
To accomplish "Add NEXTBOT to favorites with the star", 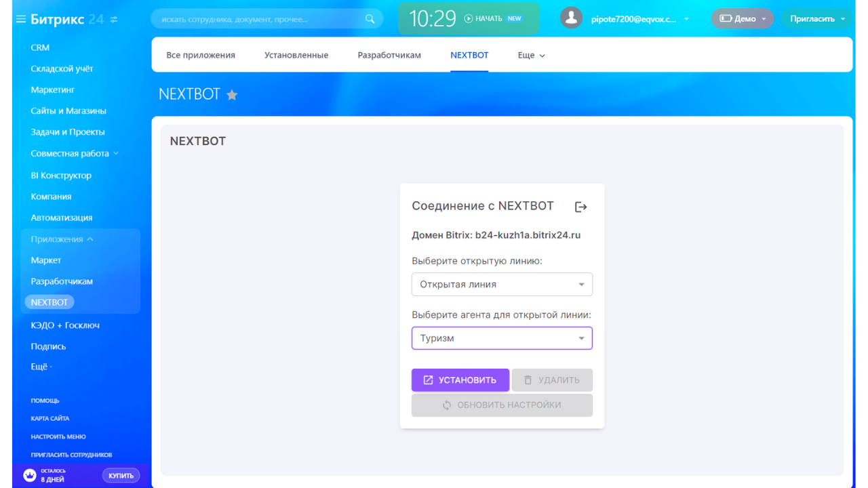I will click(x=232, y=95).
